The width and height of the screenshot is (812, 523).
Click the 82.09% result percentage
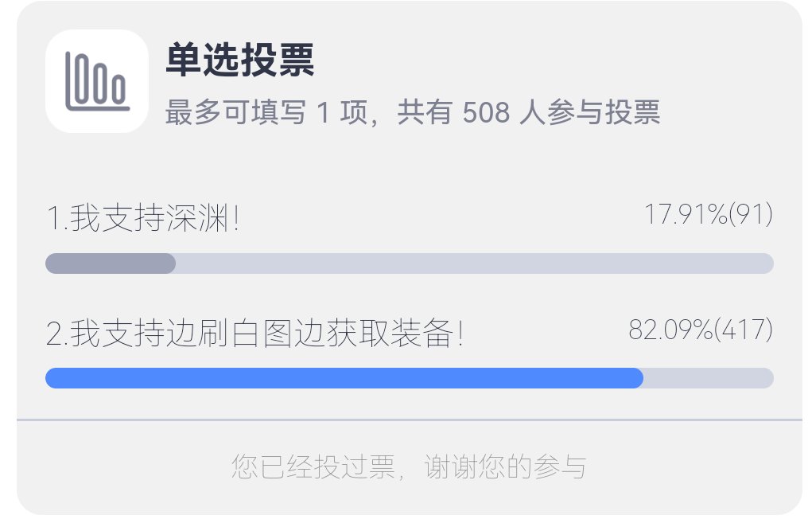670,330
